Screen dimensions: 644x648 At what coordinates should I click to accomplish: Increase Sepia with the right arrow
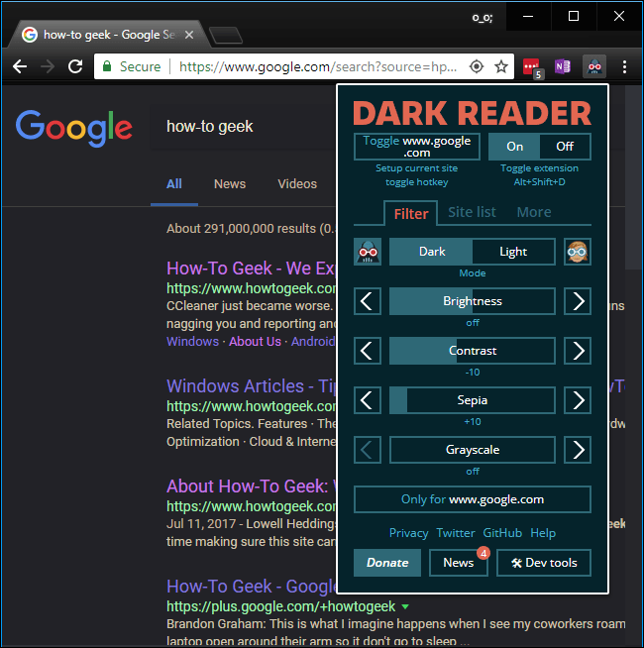tap(578, 400)
